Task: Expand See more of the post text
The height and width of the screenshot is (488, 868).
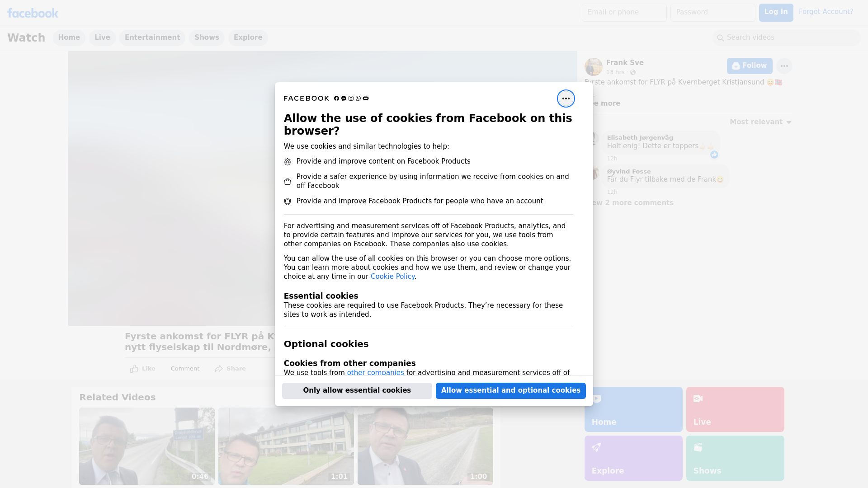Action: point(606,103)
